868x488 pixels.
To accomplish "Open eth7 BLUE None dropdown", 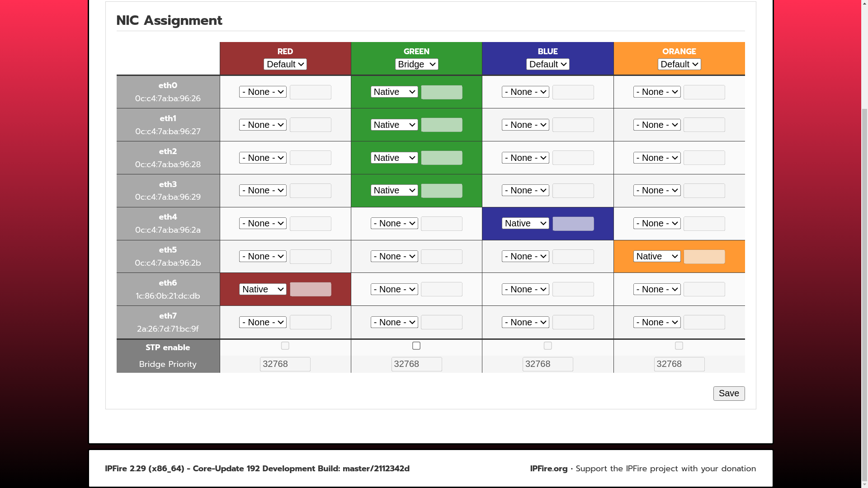I will (525, 322).
